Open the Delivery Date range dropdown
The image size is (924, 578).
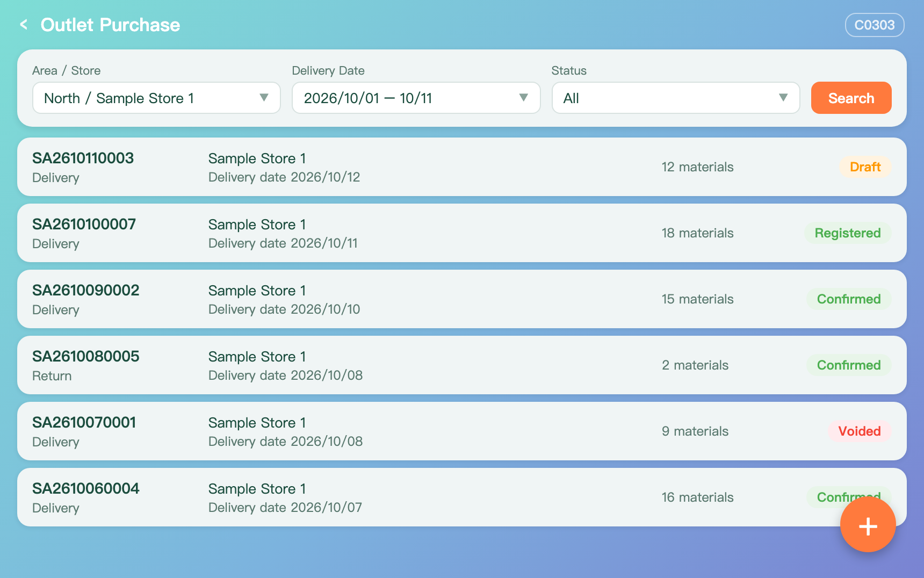click(x=416, y=98)
